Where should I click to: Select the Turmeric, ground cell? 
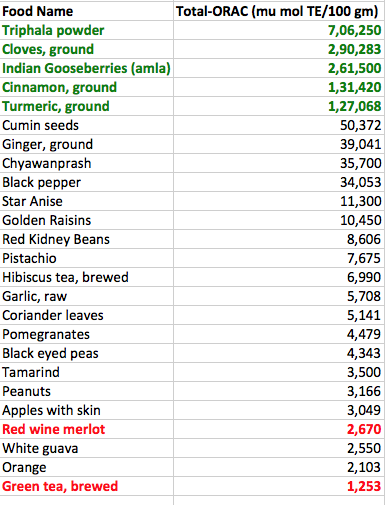[x=87, y=106]
